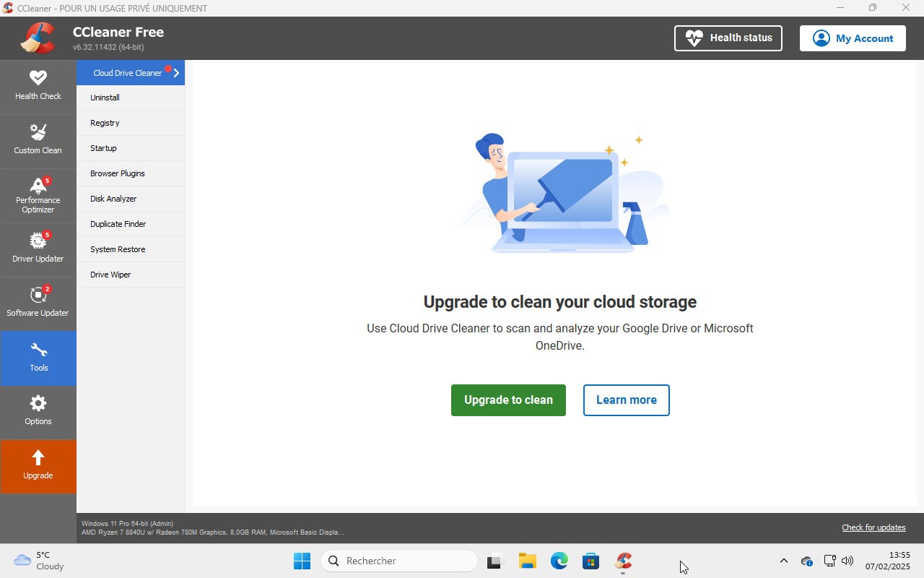This screenshot has height=578, width=924.
Task: Select the Tools wrench icon
Action: coord(38,357)
